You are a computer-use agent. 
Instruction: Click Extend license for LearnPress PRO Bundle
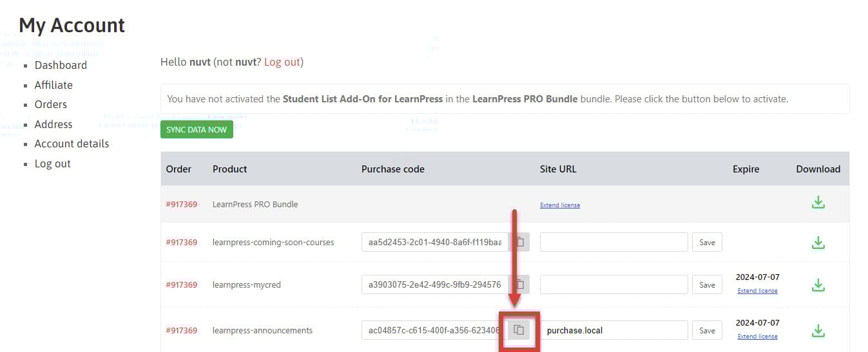[x=560, y=205]
